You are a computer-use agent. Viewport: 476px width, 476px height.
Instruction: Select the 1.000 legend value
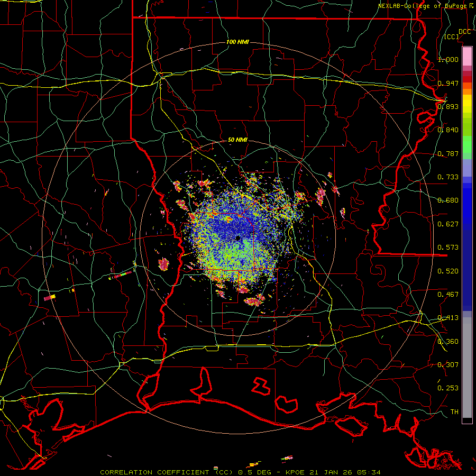pos(448,59)
